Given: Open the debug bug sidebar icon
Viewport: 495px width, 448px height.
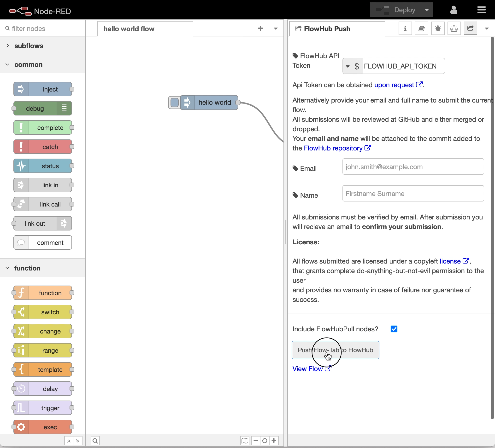Looking at the screenshot, I should pos(438,29).
